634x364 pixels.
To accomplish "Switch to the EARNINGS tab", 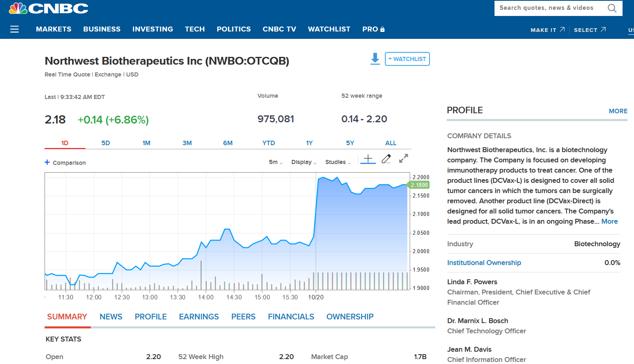I will [x=199, y=317].
